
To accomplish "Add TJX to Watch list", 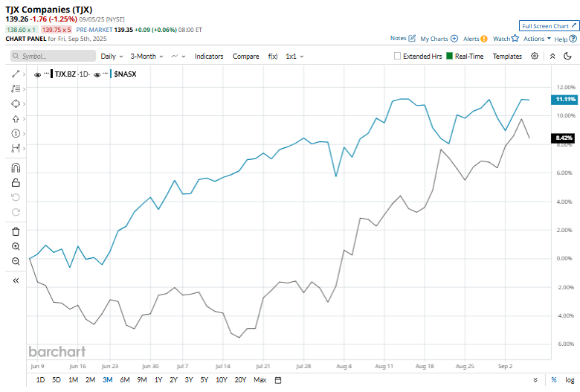I will (506, 39).
